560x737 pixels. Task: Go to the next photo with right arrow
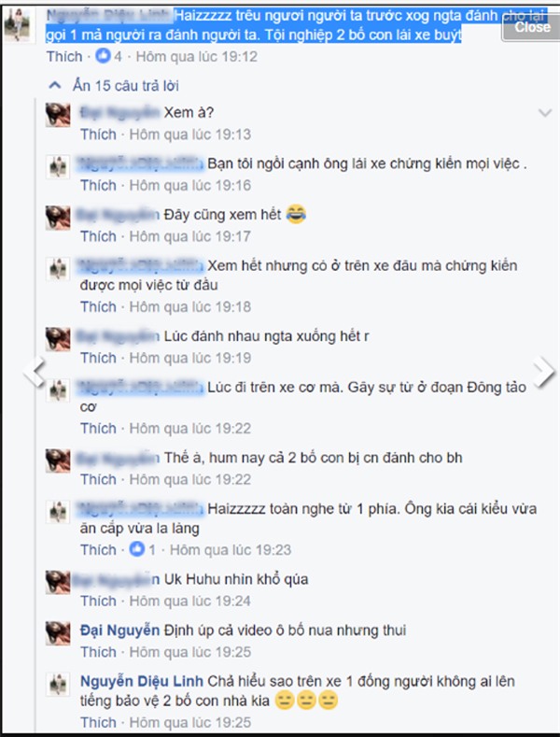(543, 372)
